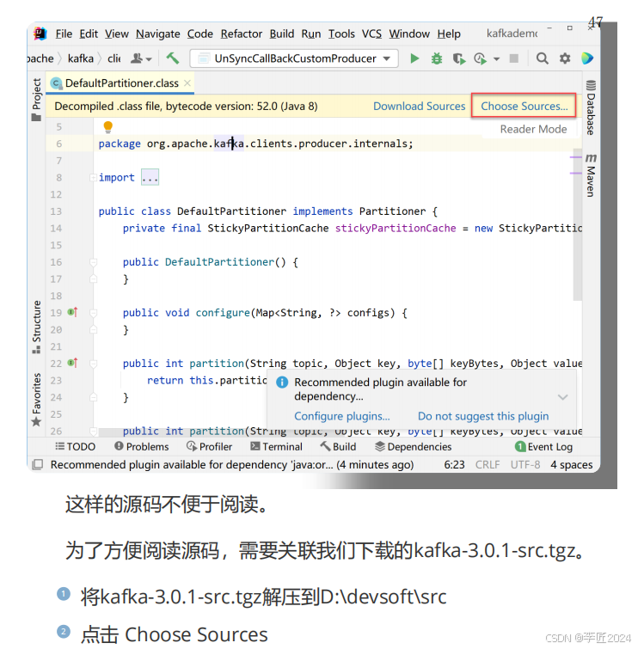The image size is (644, 649).
Task: Open the Project tool window
Action: [36, 100]
